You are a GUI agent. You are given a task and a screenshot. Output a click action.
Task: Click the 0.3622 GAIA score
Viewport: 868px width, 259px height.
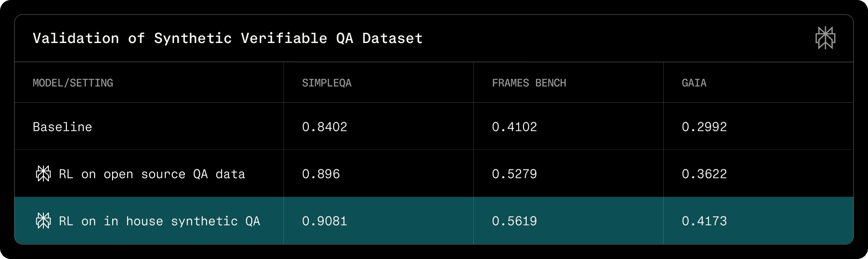click(x=704, y=174)
